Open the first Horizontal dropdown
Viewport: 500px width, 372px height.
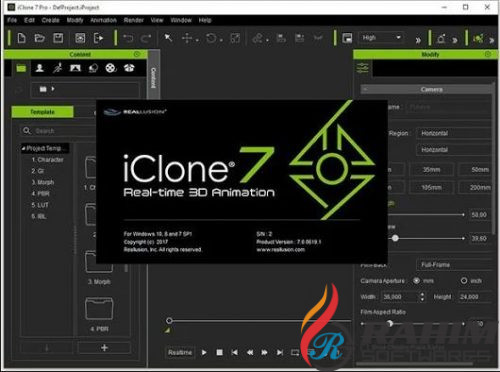click(x=454, y=133)
